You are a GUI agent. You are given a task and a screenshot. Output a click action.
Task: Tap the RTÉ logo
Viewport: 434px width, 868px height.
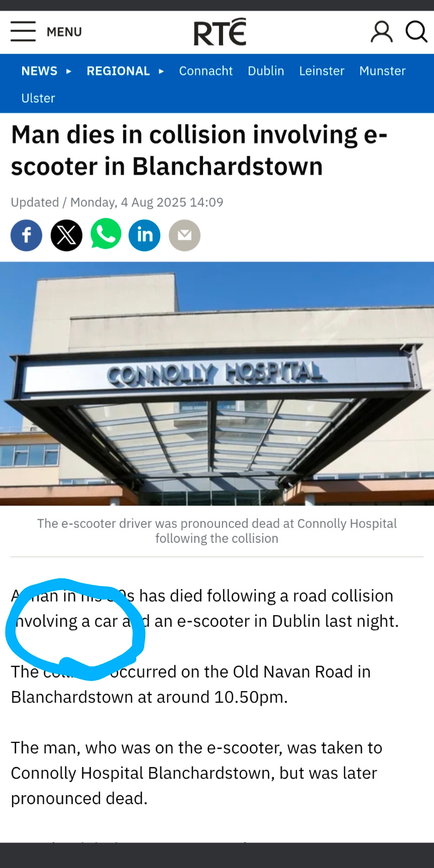[220, 32]
